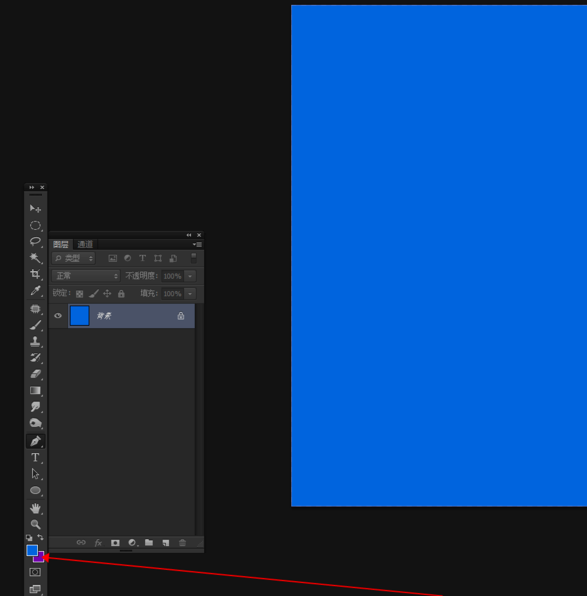Image resolution: width=587 pixels, height=596 pixels.
Task: Expand the 不透明度 opacity dropdown arrow
Action: click(190, 276)
